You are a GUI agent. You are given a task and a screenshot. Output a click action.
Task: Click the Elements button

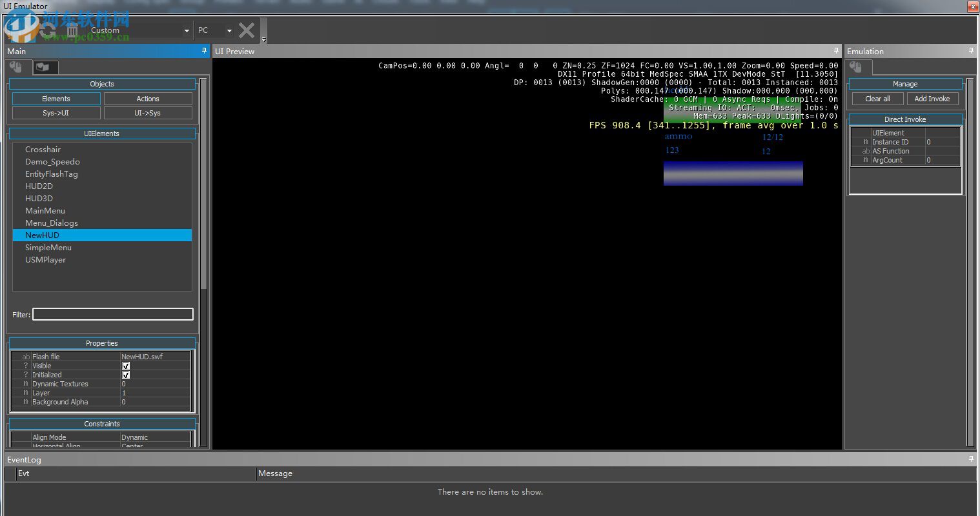click(x=56, y=99)
